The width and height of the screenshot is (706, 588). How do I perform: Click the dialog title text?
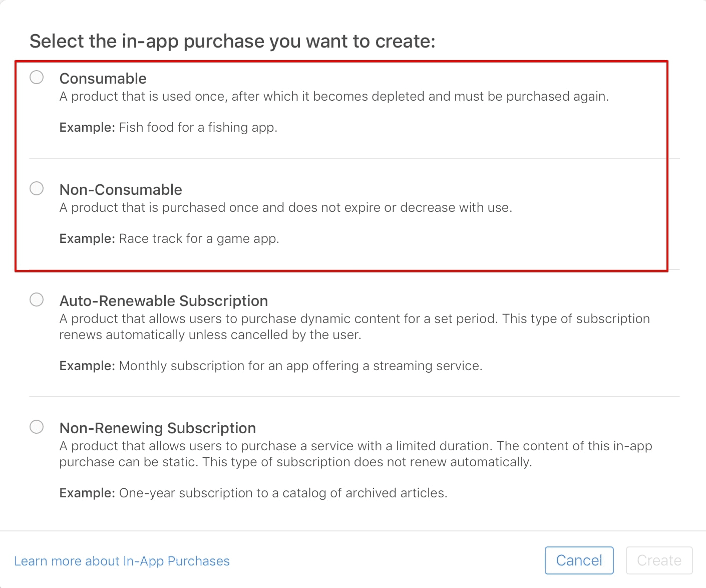pyautogui.click(x=233, y=41)
